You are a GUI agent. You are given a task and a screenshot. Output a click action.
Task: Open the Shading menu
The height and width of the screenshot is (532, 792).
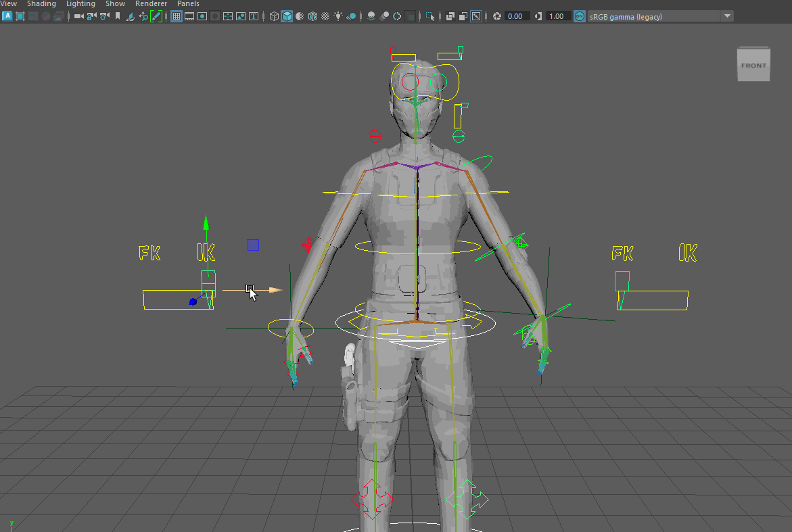41,4
